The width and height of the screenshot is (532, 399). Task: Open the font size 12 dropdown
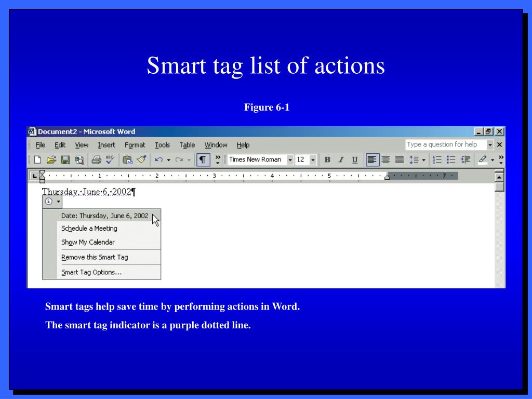313,160
